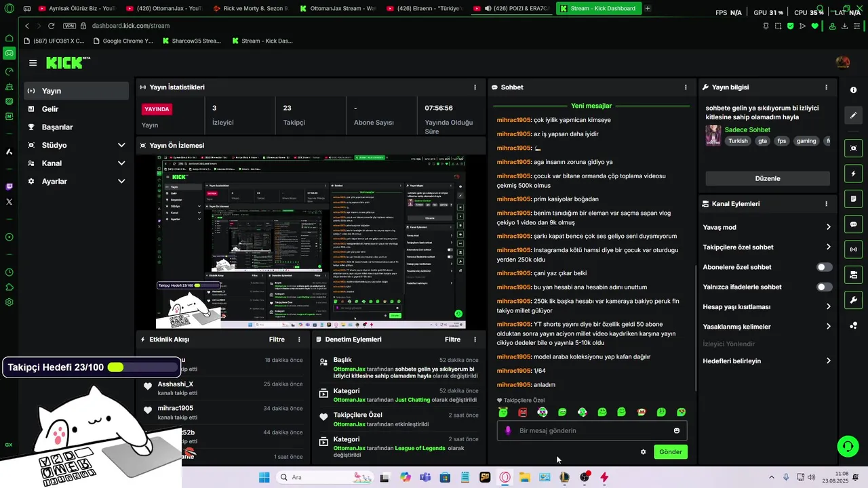Open Hedeflerinizi belirleyin arrow
868x488 pixels.
pyautogui.click(x=828, y=361)
